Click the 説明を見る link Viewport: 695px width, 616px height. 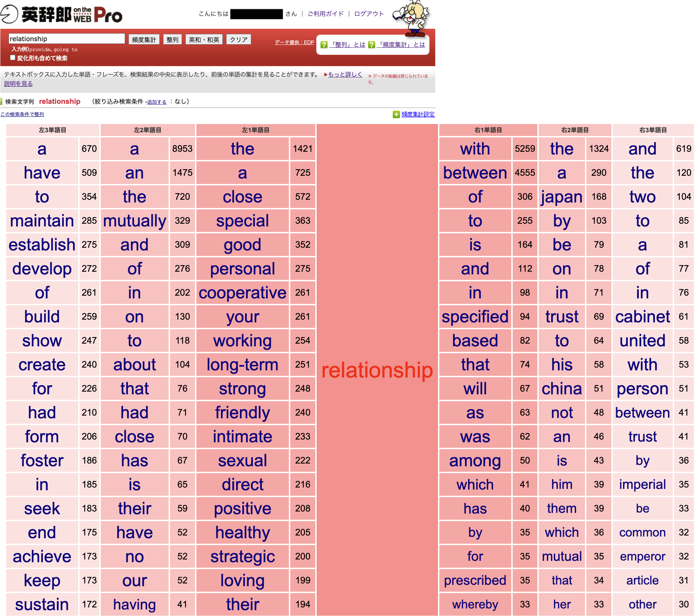point(19,84)
